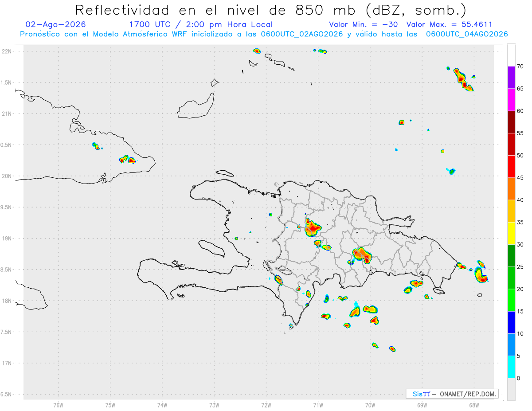Click the maroon 55-60 dBZ colorbar segment
The width and height of the screenshot is (532, 411).
coord(511,122)
